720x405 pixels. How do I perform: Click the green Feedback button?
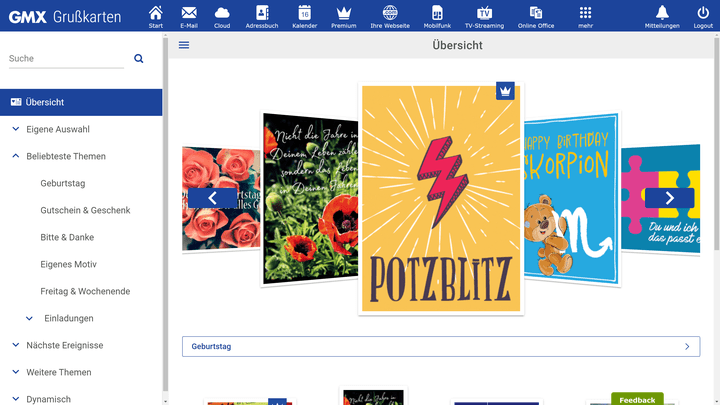tap(637, 399)
